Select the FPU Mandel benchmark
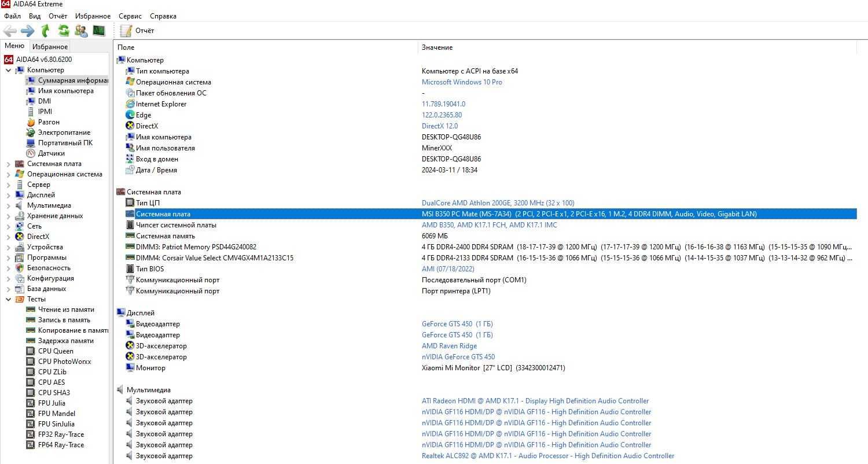The width and height of the screenshot is (868, 464). pyautogui.click(x=57, y=414)
